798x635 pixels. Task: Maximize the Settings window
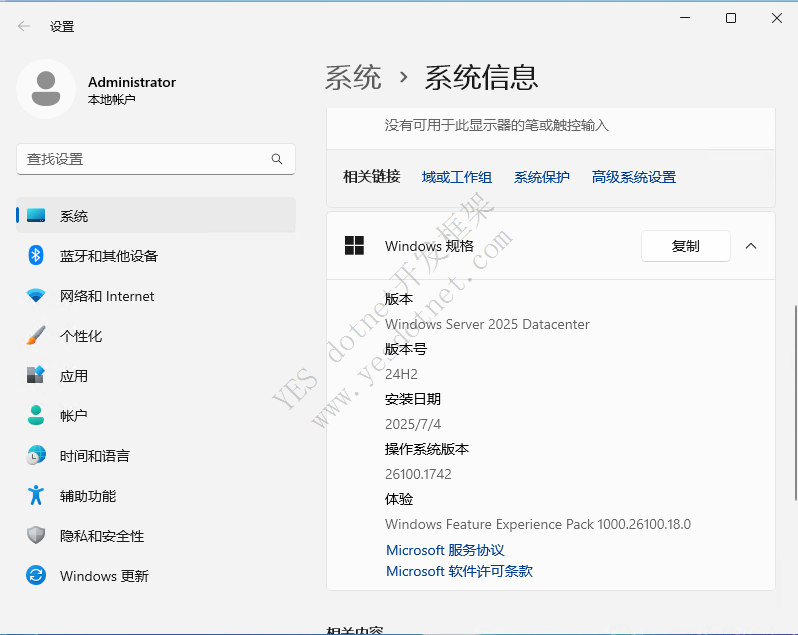pos(731,18)
